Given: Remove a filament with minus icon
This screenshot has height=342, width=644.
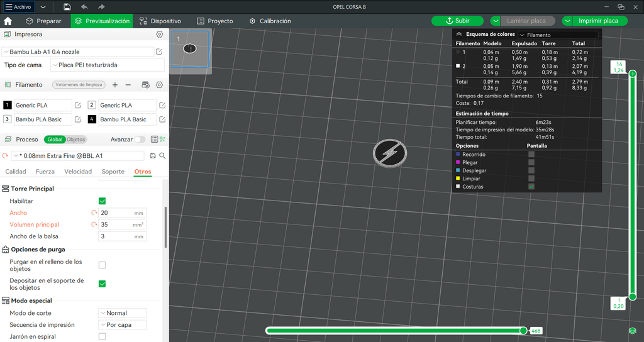Looking at the screenshot, I should 128,85.
